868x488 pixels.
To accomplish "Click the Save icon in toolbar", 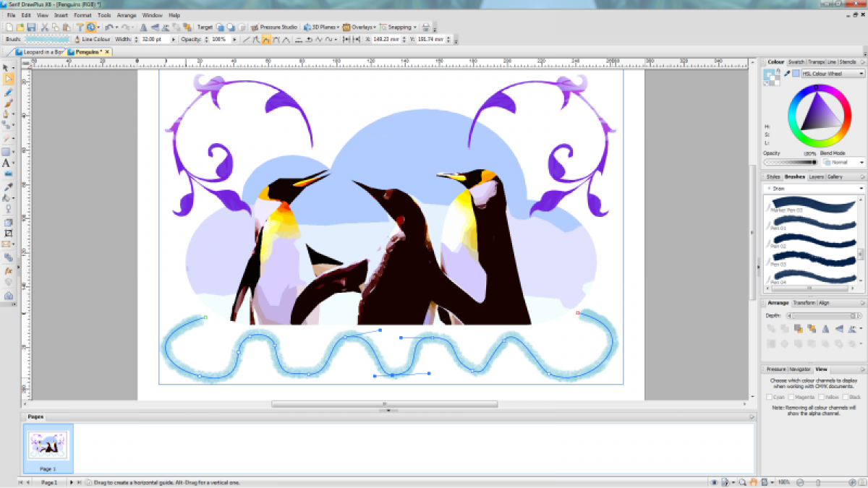I will pyautogui.click(x=32, y=27).
